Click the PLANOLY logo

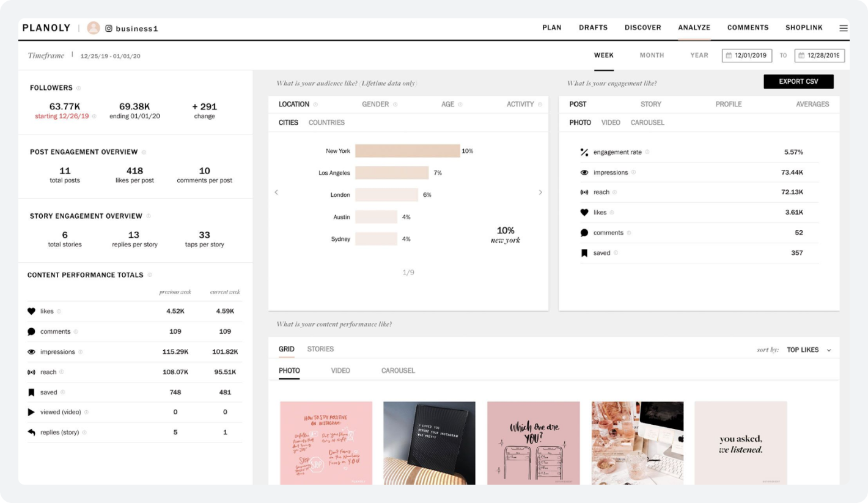pyautogui.click(x=46, y=28)
